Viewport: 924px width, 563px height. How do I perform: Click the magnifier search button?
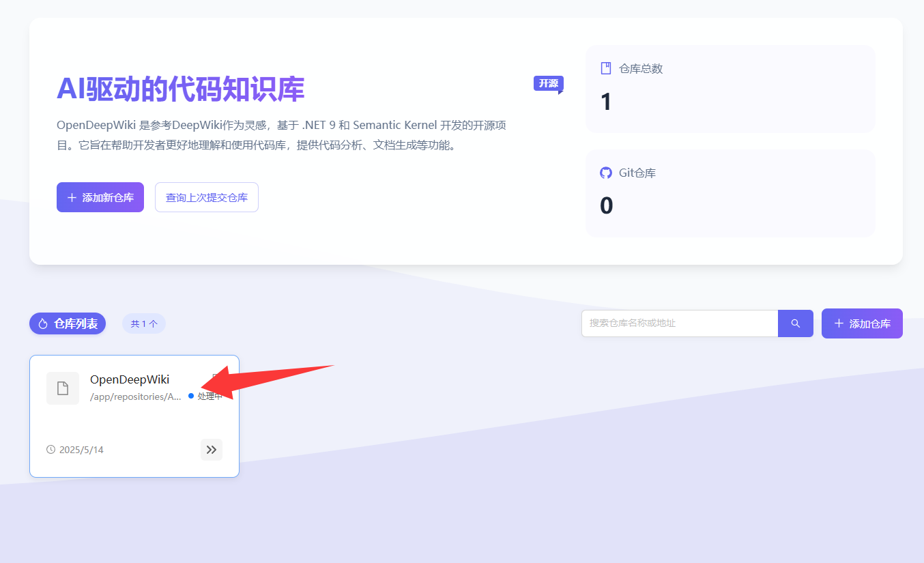click(x=795, y=323)
